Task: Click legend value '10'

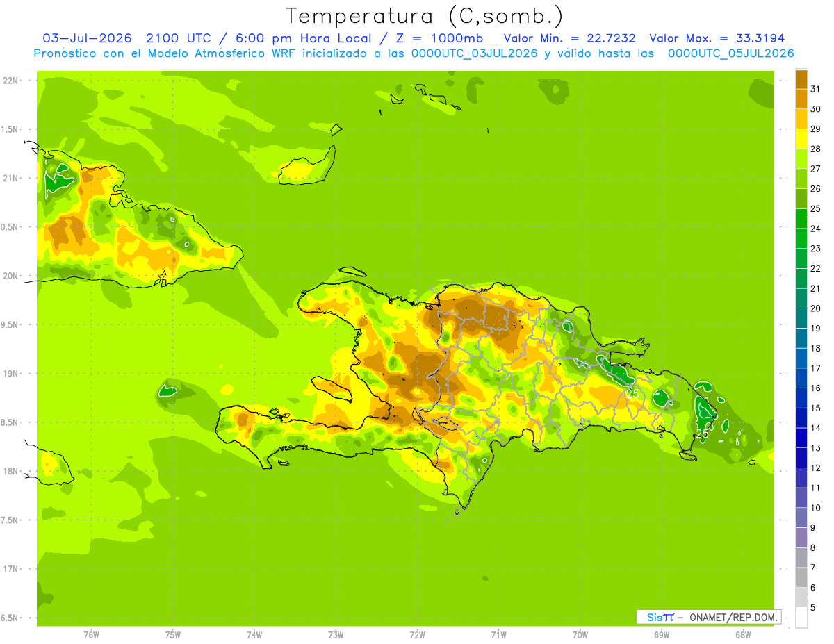Action: click(x=816, y=507)
